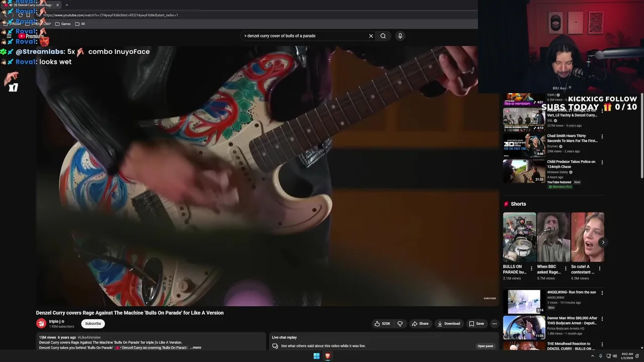
Task: Open the So cute! A contestant short
Action: [x=588, y=237]
